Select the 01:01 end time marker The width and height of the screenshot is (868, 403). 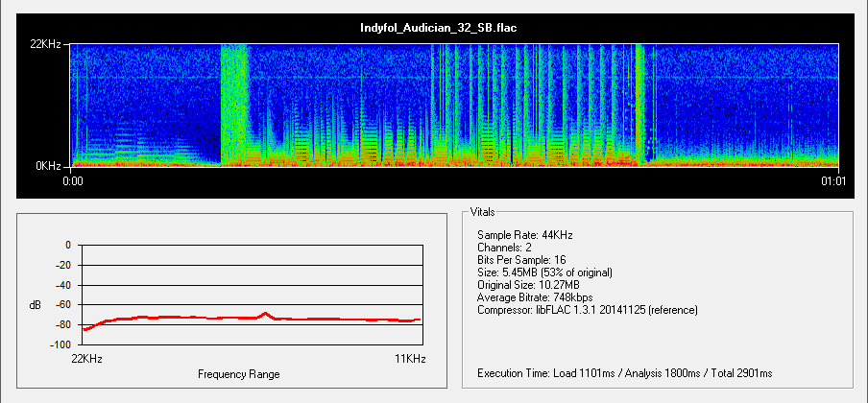pyautogui.click(x=833, y=179)
